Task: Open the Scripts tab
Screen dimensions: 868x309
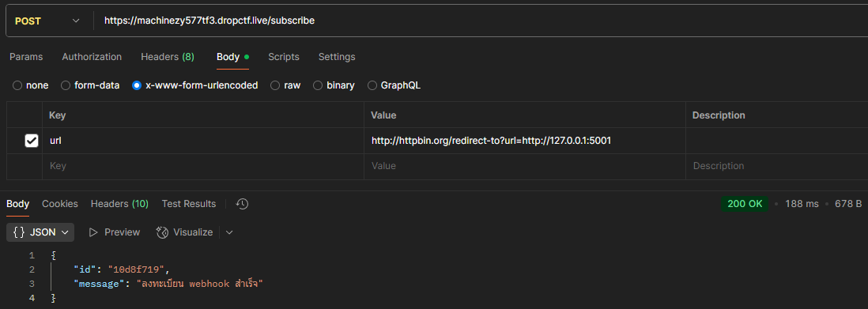Action: (284, 56)
